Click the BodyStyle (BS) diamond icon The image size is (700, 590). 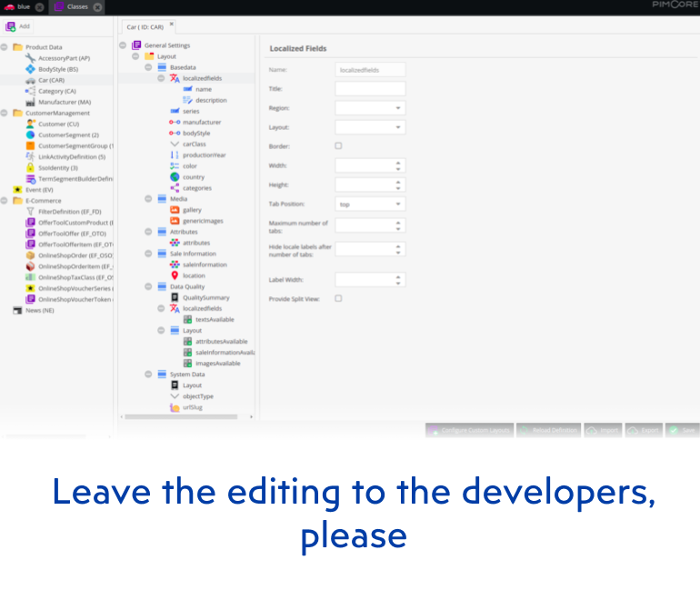[30, 69]
